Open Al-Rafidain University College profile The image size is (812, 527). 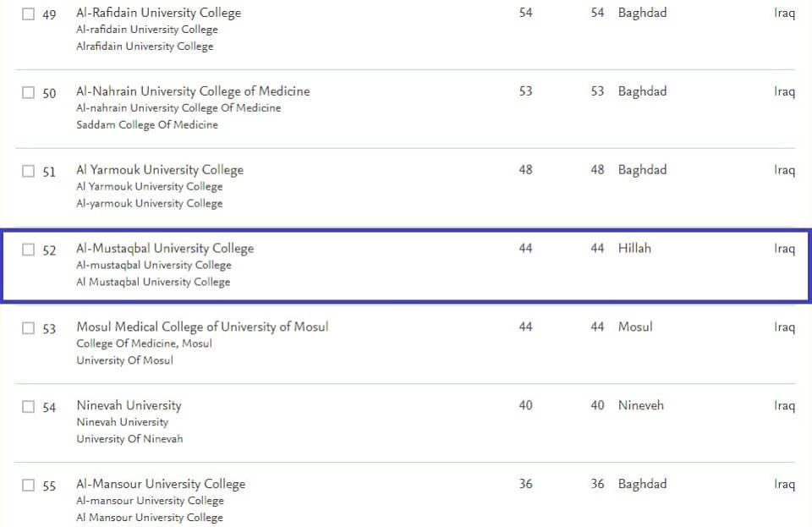click(x=158, y=13)
